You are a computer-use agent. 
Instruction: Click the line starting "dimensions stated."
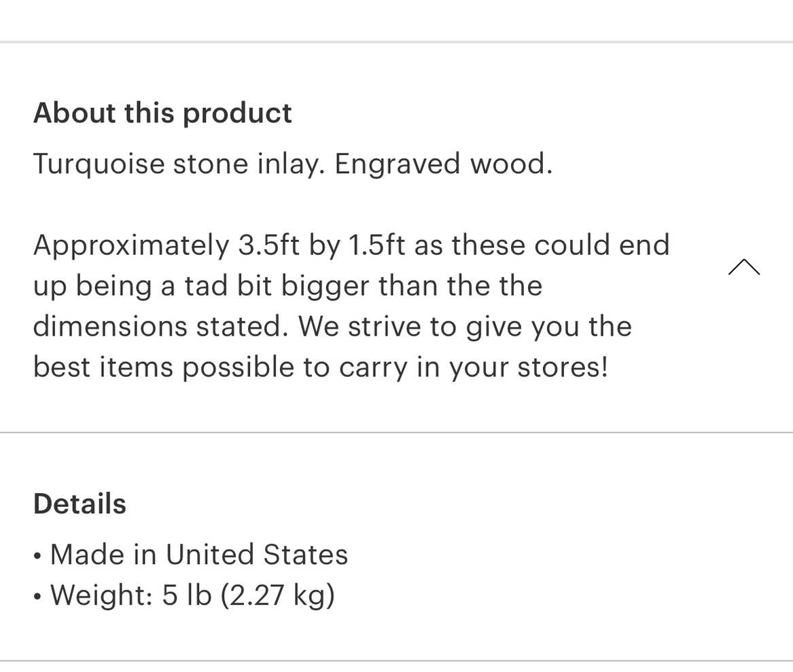point(332,327)
